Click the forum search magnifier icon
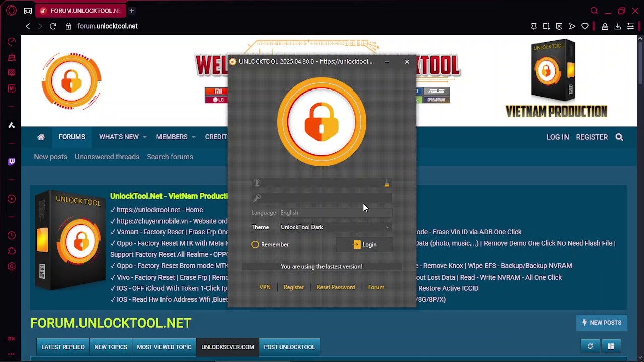Screen dimensions: 644x362 point(619,137)
